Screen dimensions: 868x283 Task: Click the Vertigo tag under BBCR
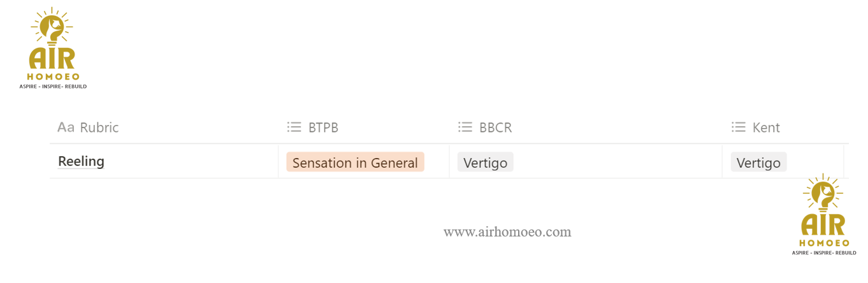(485, 163)
